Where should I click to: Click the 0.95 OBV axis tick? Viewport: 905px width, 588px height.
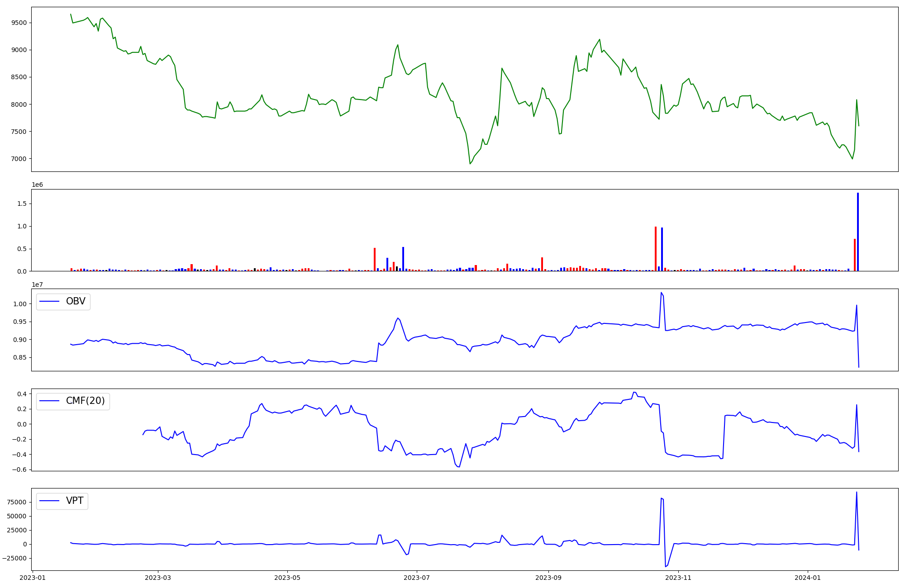click(x=20, y=322)
